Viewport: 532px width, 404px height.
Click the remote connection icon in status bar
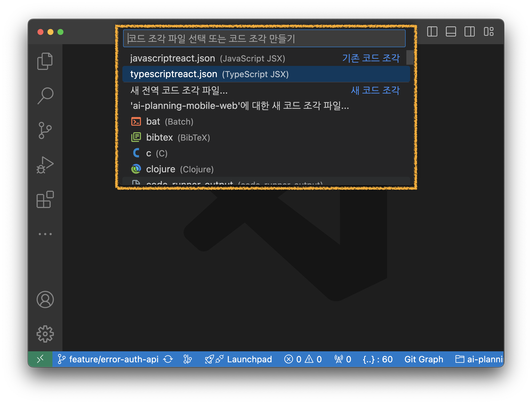click(x=40, y=359)
